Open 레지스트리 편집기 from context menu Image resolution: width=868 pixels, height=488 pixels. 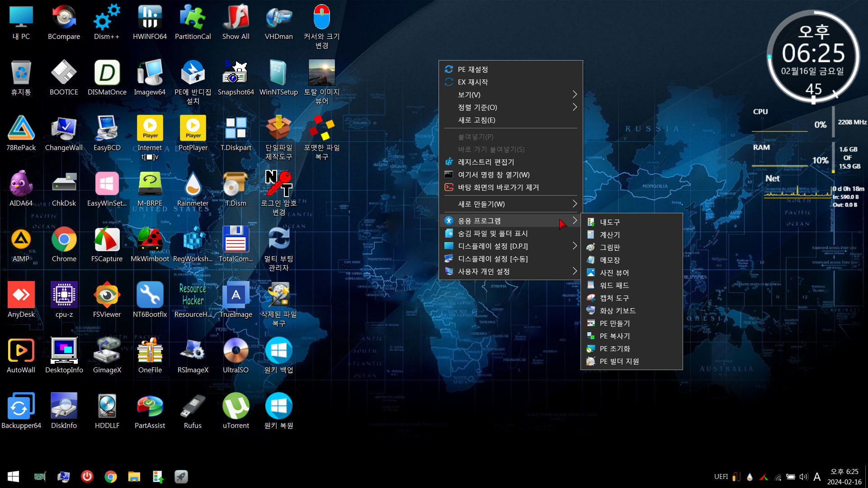(510, 162)
